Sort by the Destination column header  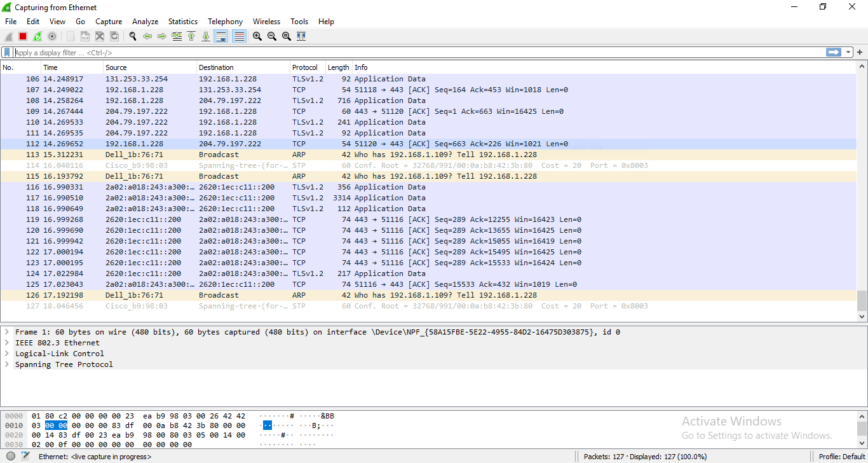(x=243, y=67)
